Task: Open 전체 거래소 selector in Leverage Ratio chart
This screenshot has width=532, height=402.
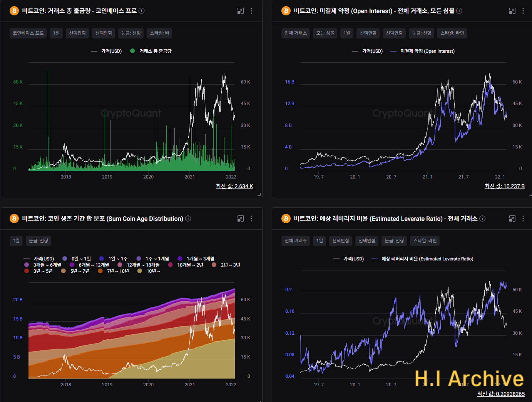Action: 296,241
